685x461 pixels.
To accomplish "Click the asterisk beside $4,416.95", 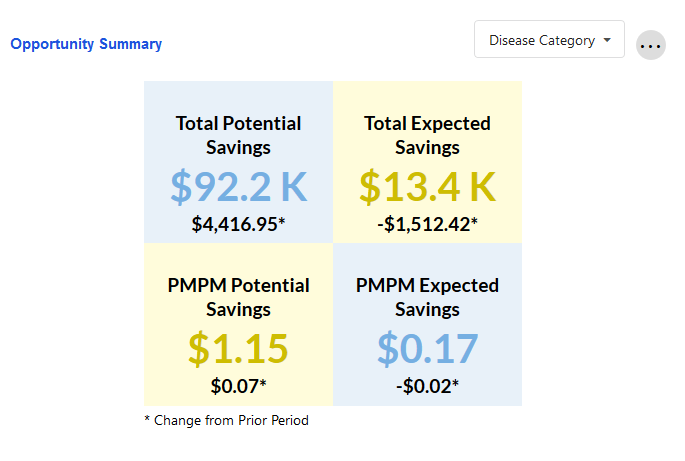I will (282, 221).
